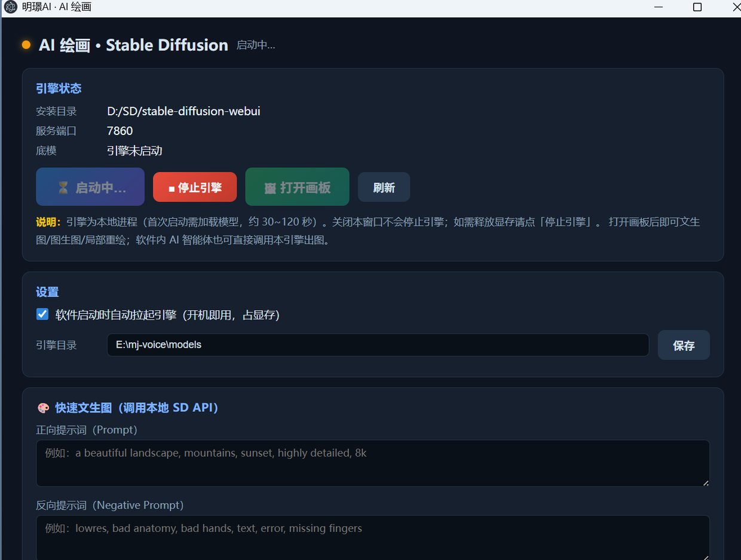Click the AI 绘画 • Stable Diffusion title
The image size is (741, 560).
[x=133, y=45]
